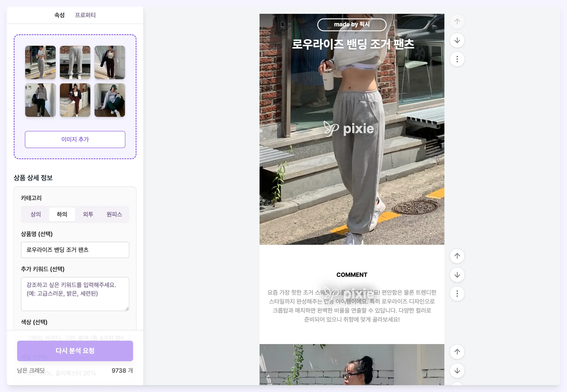This screenshot has height=392, width=567.
Task: Move COMMENT section down
Action: click(457, 275)
